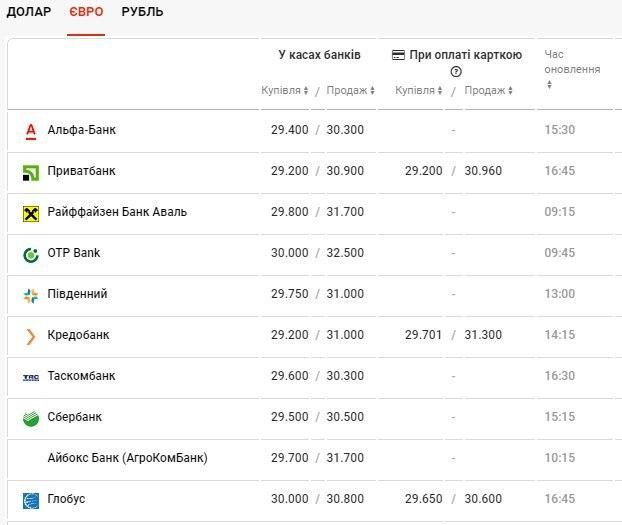The width and height of the screenshot is (622, 525).
Task: Switch to the ДОЛАР tab
Action: [x=29, y=12]
